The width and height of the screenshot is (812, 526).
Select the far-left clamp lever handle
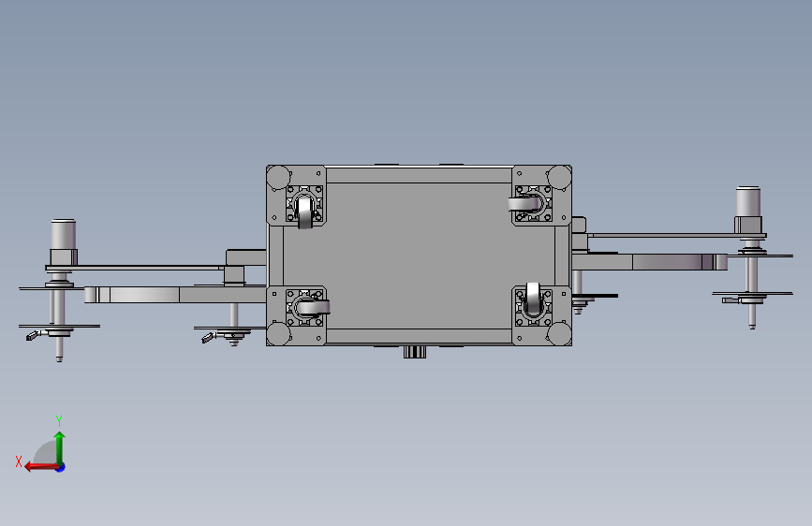coord(32,336)
